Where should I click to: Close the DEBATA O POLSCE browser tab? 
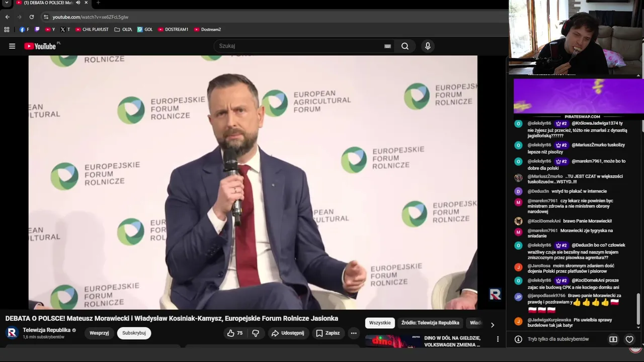[x=86, y=3]
